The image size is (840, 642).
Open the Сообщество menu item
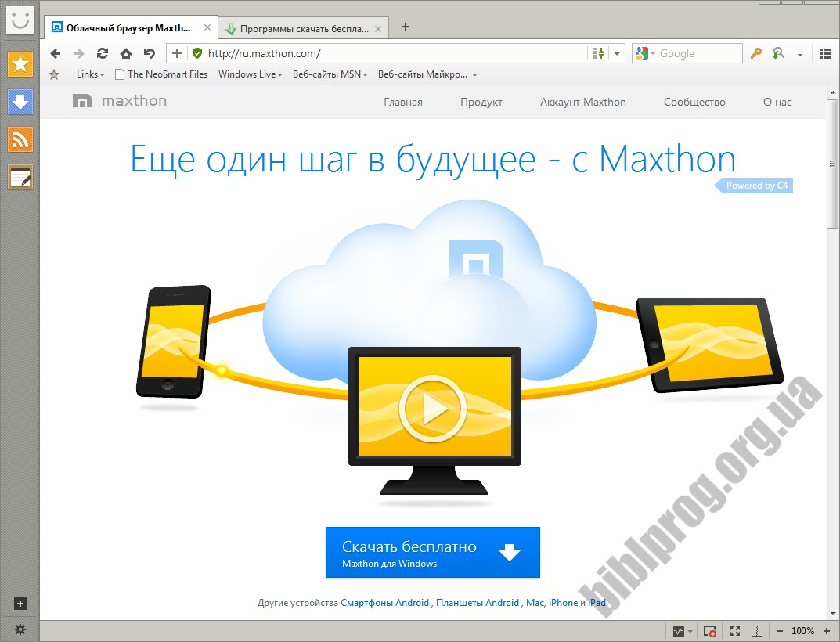[x=694, y=102]
